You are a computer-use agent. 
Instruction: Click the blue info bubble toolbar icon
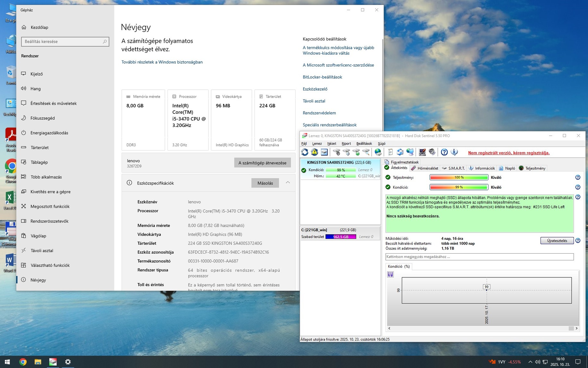click(x=454, y=152)
